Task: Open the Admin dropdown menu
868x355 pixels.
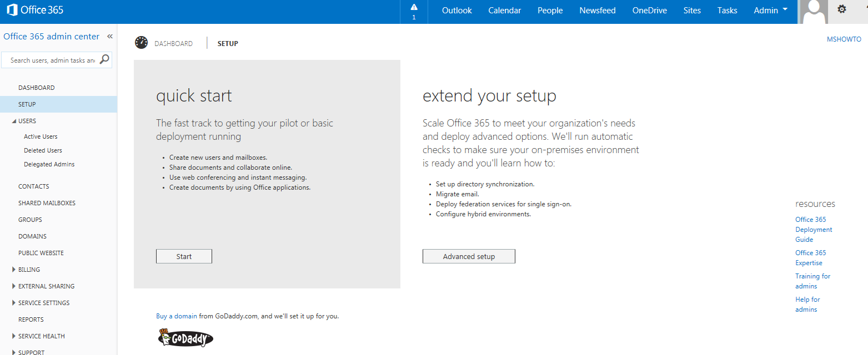Action: tap(771, 11)
